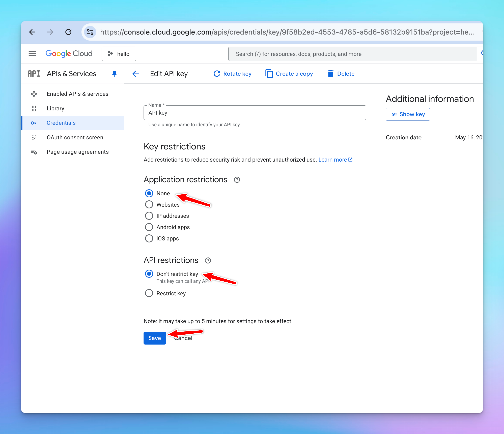Reload the browser page
Image resolution: width=504 pixels, height=434 pixels.
68,32
